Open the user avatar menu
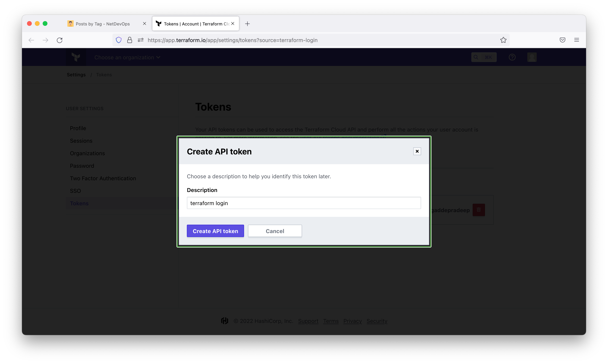 click(532, 57)
